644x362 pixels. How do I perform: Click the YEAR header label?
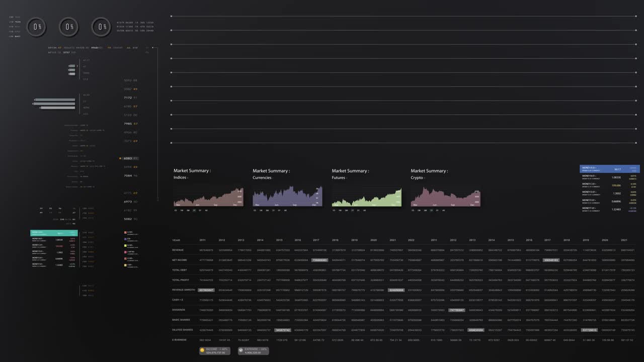point(176,240)
